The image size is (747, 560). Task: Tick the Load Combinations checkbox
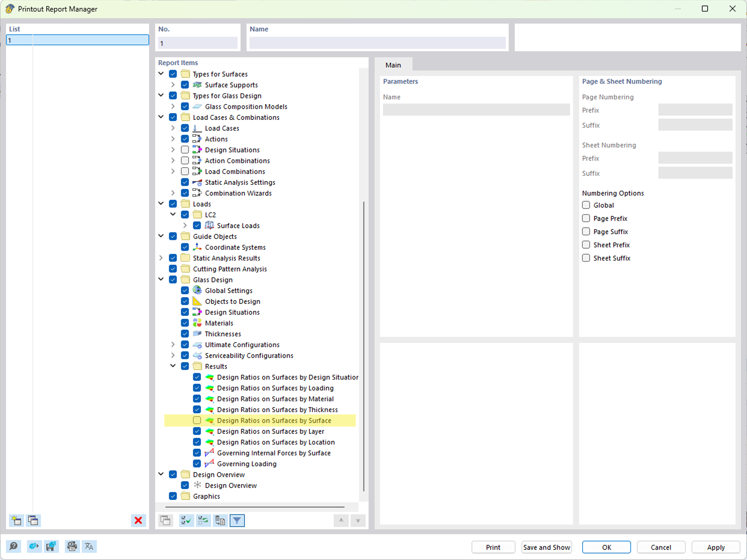click(x=185, y=171)
